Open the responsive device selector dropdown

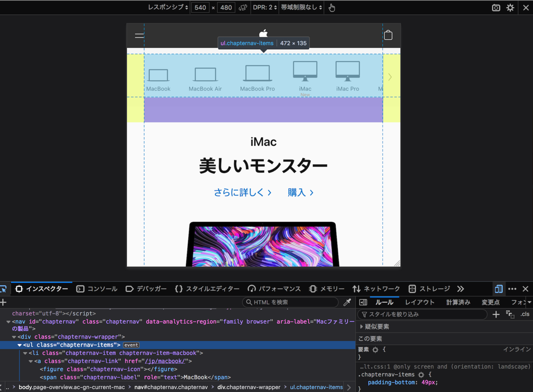(168, 8)
